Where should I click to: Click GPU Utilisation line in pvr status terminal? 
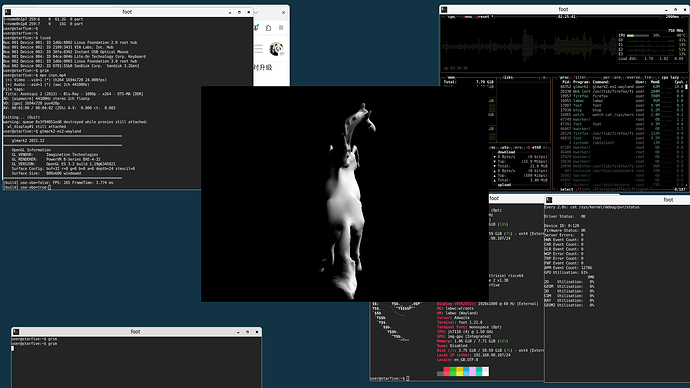tap(566, 272)
